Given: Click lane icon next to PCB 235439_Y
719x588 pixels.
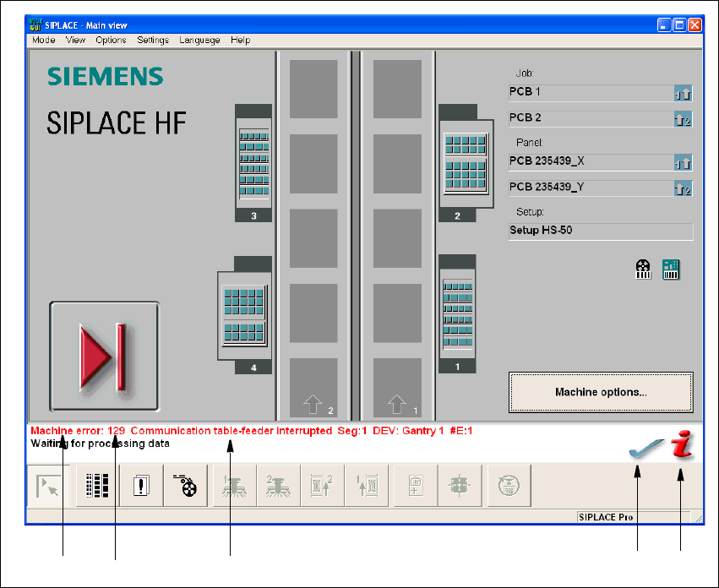Looking at the screenshot, I should (x=683, y=188).
